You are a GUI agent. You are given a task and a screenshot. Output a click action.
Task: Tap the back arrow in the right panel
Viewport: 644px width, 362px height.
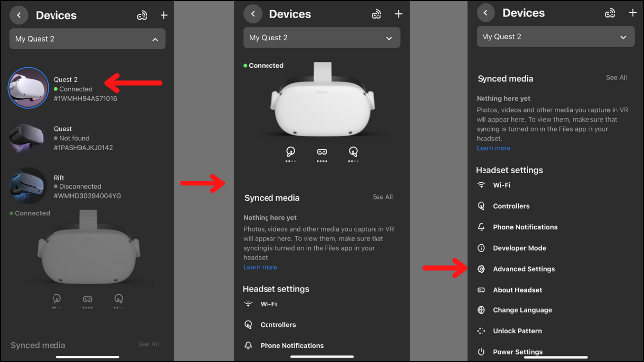click(485, 13)
